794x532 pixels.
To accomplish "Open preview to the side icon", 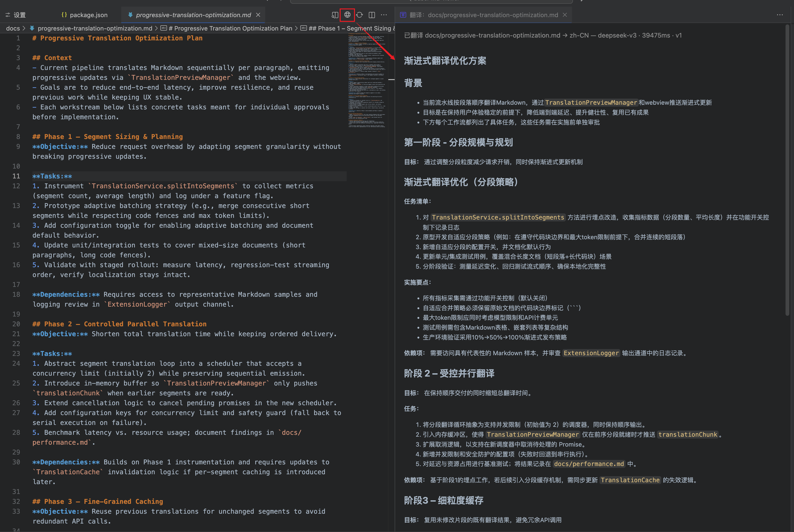I will [x=335, y=15].
